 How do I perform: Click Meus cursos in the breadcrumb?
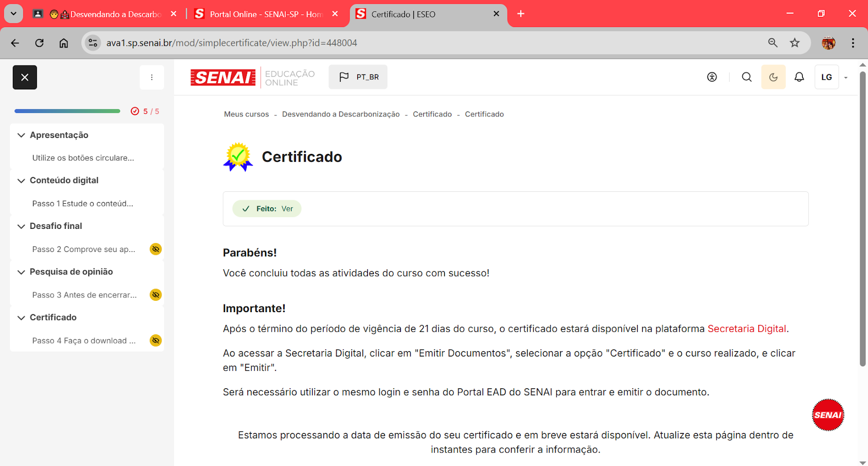point(246,114)
